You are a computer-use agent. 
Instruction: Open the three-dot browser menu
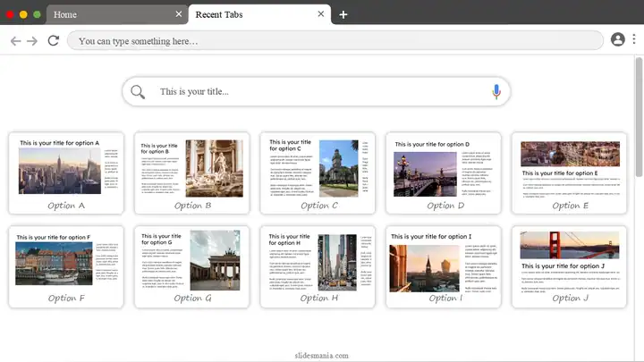[634, 39]
